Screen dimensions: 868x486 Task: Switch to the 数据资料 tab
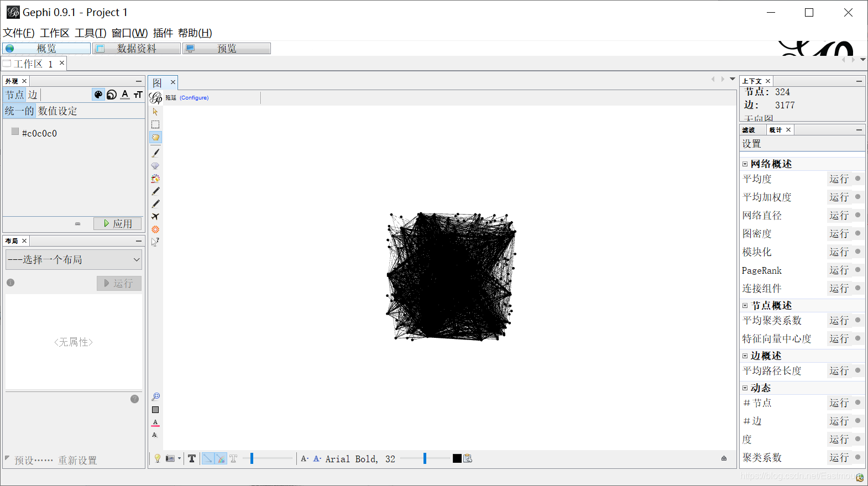click(137, 49)
